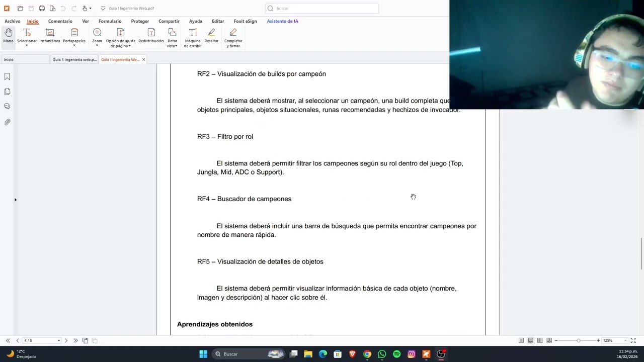Click the Open file icon in title bar
The width and height of the screenshot is (644, 362).
(x=20, y=9)
